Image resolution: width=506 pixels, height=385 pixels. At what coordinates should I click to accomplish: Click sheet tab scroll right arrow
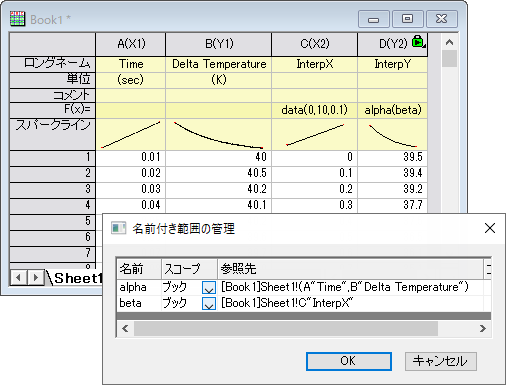[35, 278]
